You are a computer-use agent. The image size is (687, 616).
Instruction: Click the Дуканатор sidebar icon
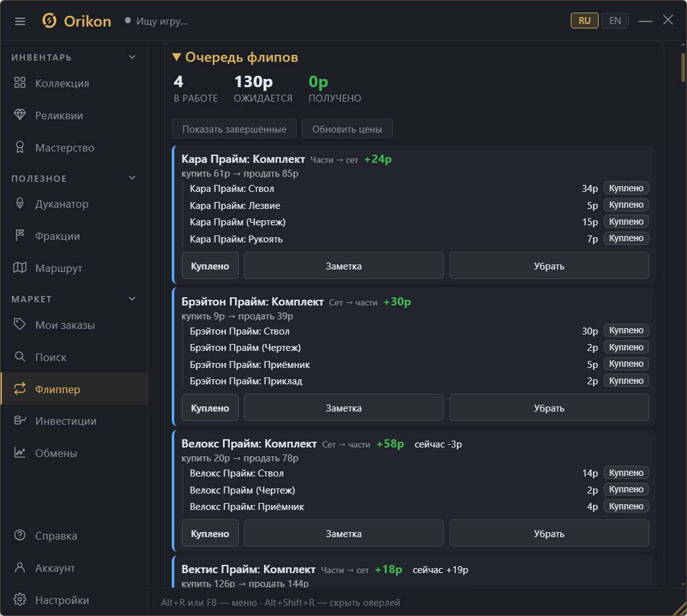(x=20, y=203)
